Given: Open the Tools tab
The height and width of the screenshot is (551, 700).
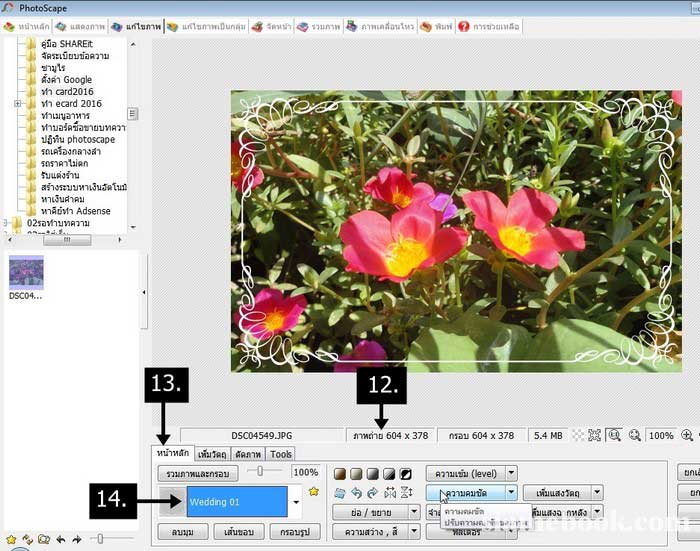Looking at the screenshot, I should 281,454.
